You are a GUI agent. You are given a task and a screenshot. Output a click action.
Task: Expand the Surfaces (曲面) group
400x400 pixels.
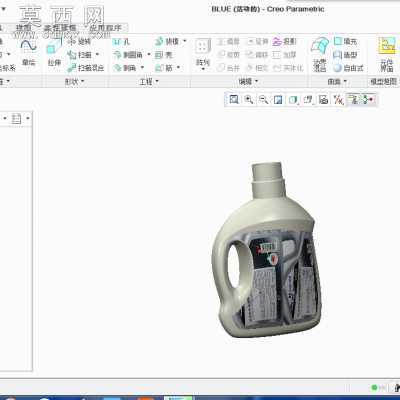[337, 81]
